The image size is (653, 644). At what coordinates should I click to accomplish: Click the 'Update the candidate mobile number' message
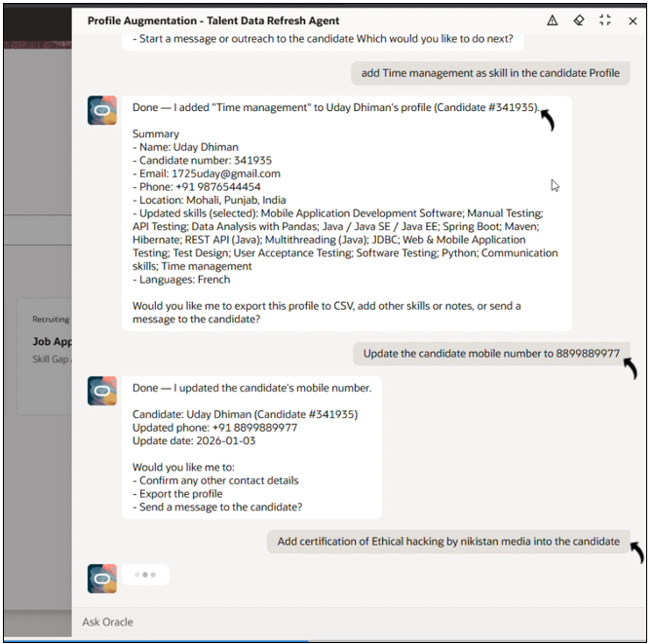click(x=491, y=354)
